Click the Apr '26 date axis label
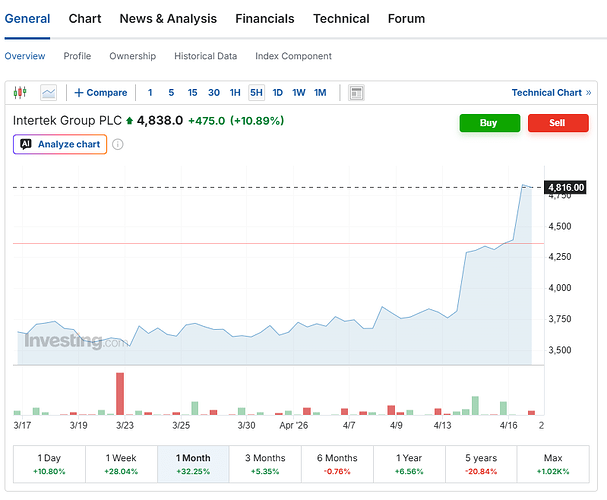The width and height of the screenshot is (607, 500). pos(293,425)
